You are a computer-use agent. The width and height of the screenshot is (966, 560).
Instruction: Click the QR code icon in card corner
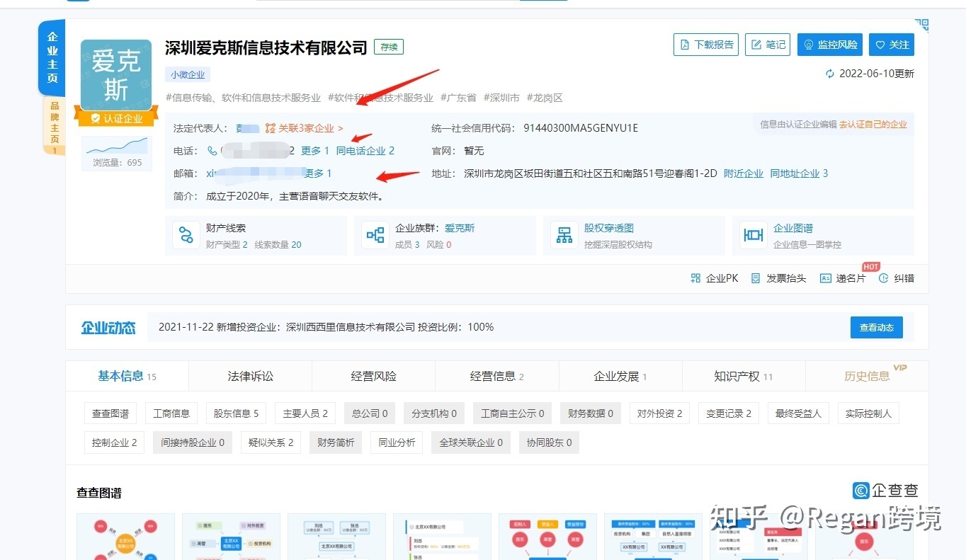click(x=921, y=26)
